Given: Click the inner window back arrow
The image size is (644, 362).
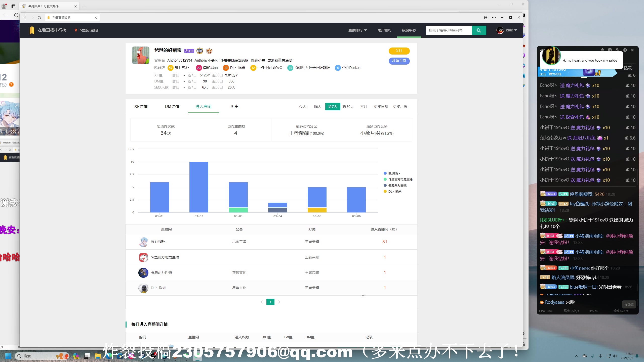Looking at the screenshot, I should click(25, 18).
